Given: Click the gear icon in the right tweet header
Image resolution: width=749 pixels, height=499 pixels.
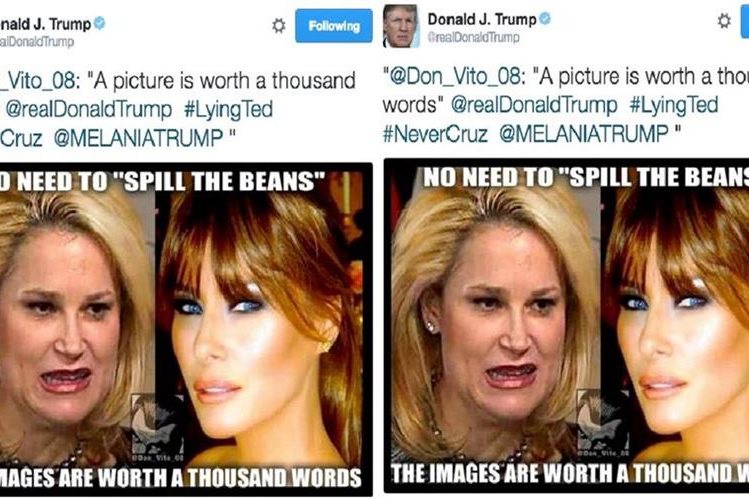Looking at the screenshot, I should click(x=724, y=21).
